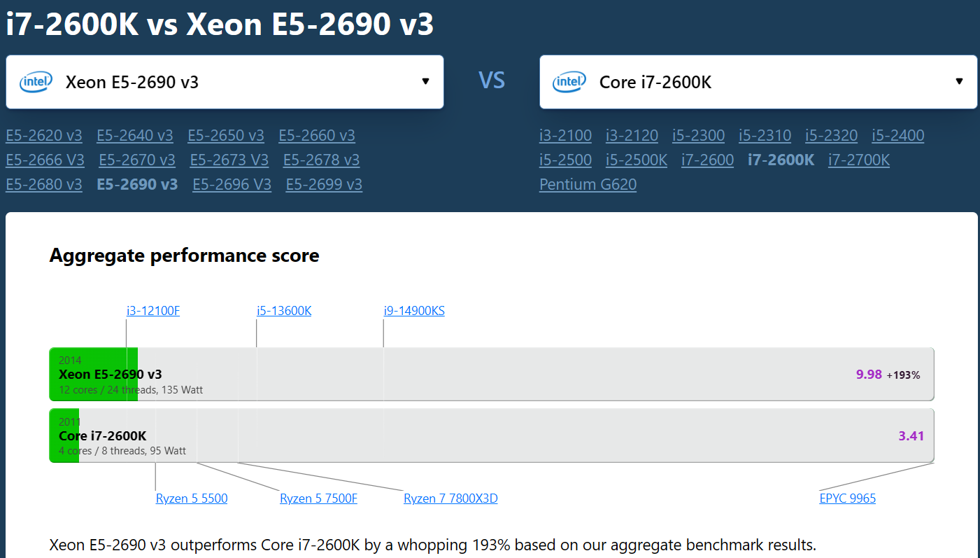980x558 pixels.
Task: Choose i5-2400 from the list
Action: 898,136
